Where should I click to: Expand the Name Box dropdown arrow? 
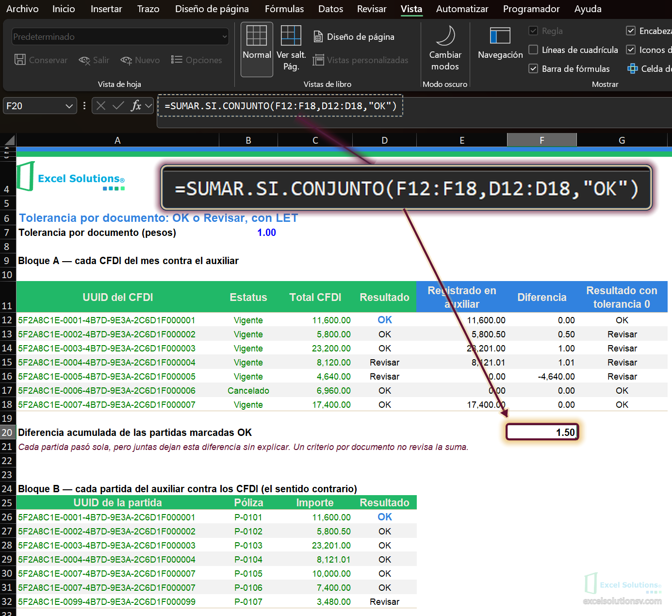[69, 106]
